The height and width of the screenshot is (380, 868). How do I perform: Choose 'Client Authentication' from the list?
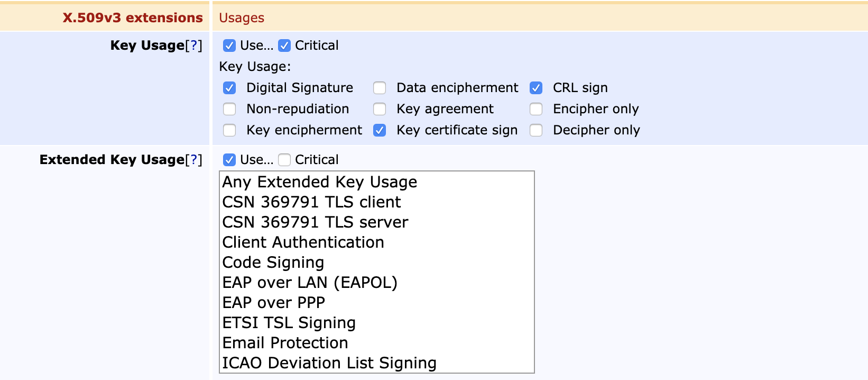coord(303,242)
